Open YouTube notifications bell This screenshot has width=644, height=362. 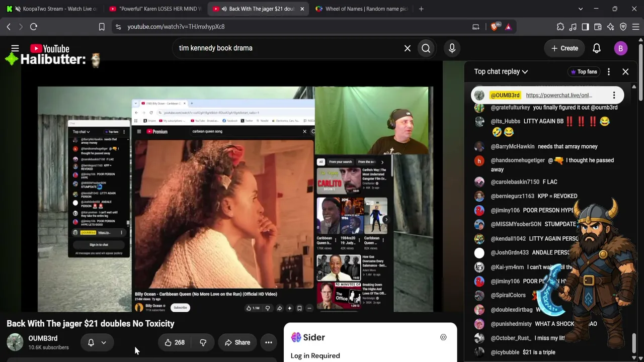click(x=597, y=48)
